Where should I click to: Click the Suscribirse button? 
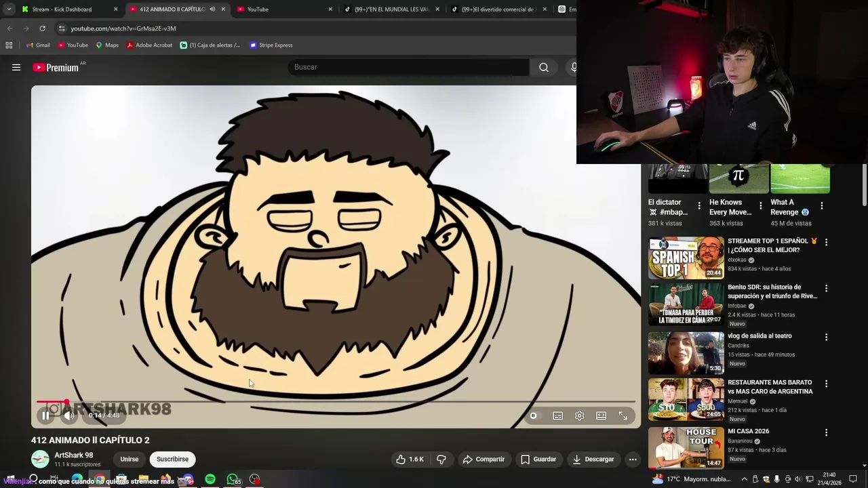pyautogui.click(x=172, y=459)
